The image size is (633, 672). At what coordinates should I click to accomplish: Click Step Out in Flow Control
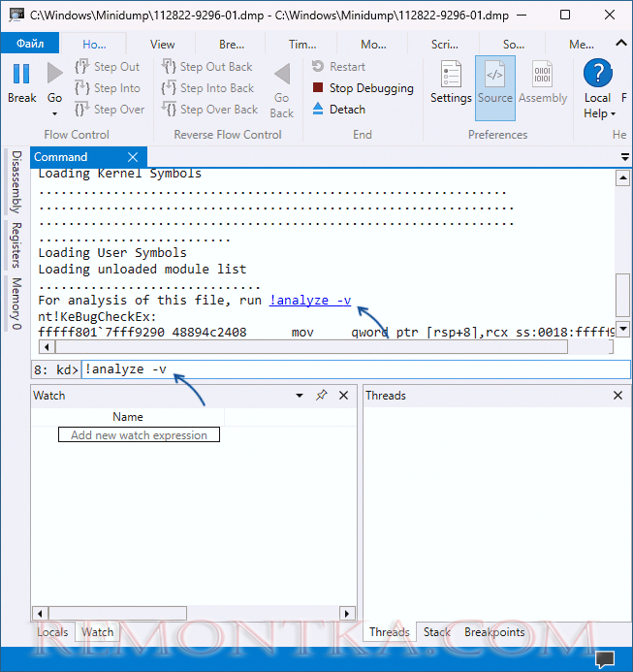[x=108, y=67]
